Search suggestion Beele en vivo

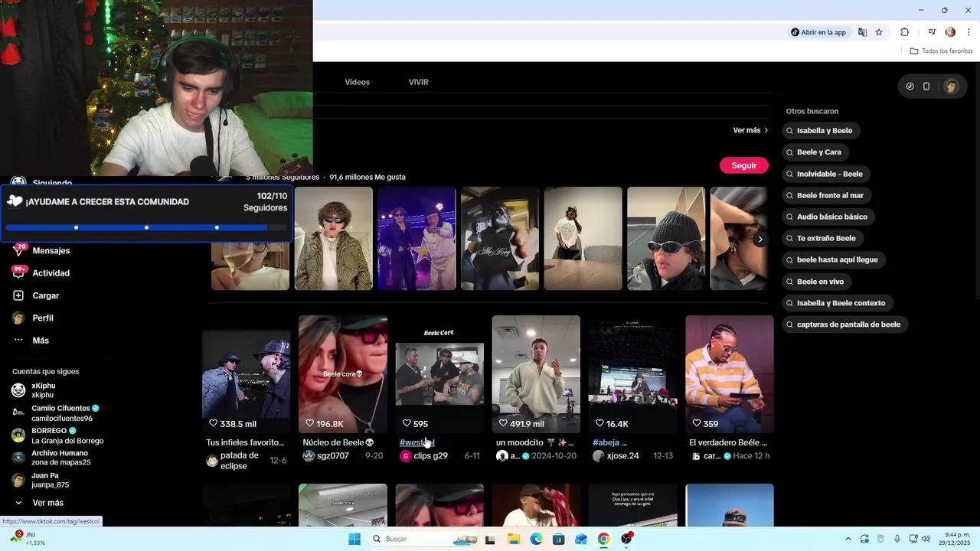click(815, 282)
